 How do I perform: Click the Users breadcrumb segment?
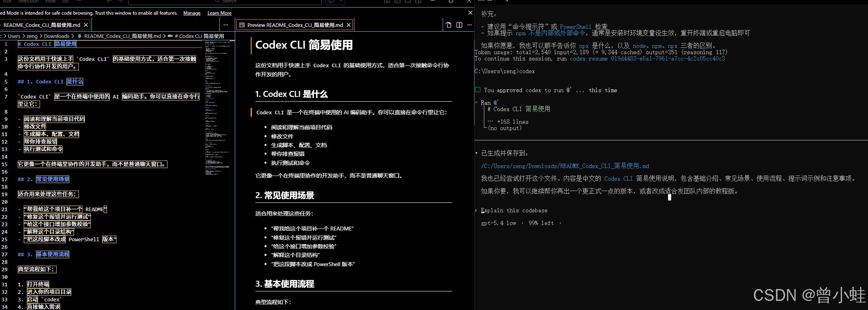(x=14, y=36)
